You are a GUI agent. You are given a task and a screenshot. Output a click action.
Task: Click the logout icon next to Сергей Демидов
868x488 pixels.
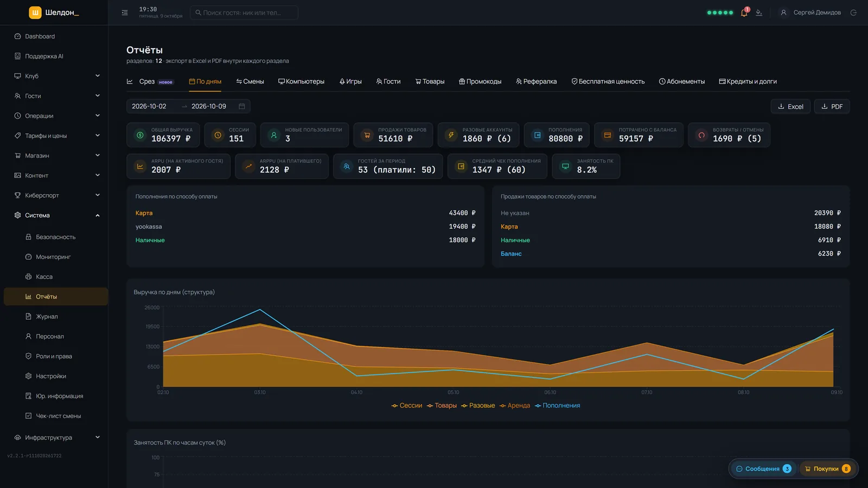(x=853, y=12)
